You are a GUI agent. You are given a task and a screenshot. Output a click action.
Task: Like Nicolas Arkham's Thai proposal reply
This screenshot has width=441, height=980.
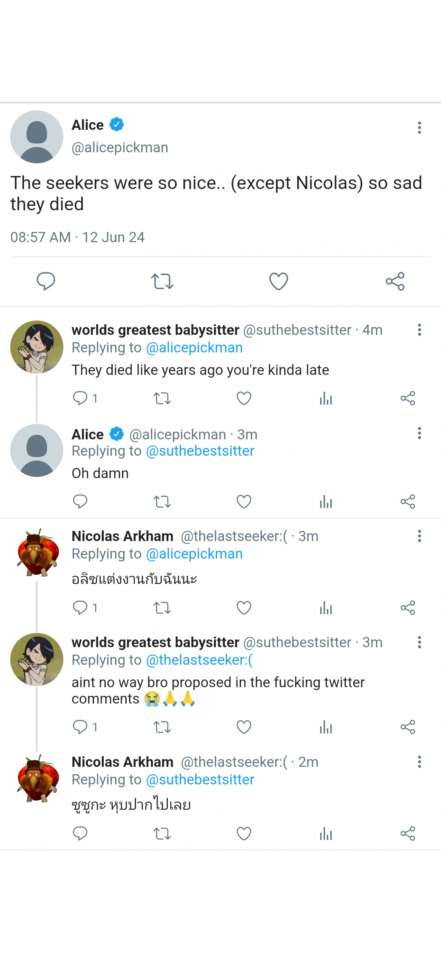pos(243,608)
